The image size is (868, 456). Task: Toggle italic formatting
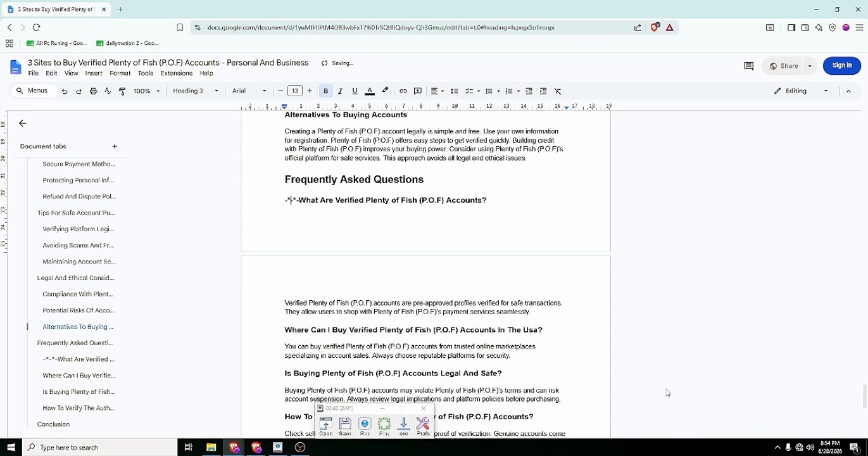[340, 91]
